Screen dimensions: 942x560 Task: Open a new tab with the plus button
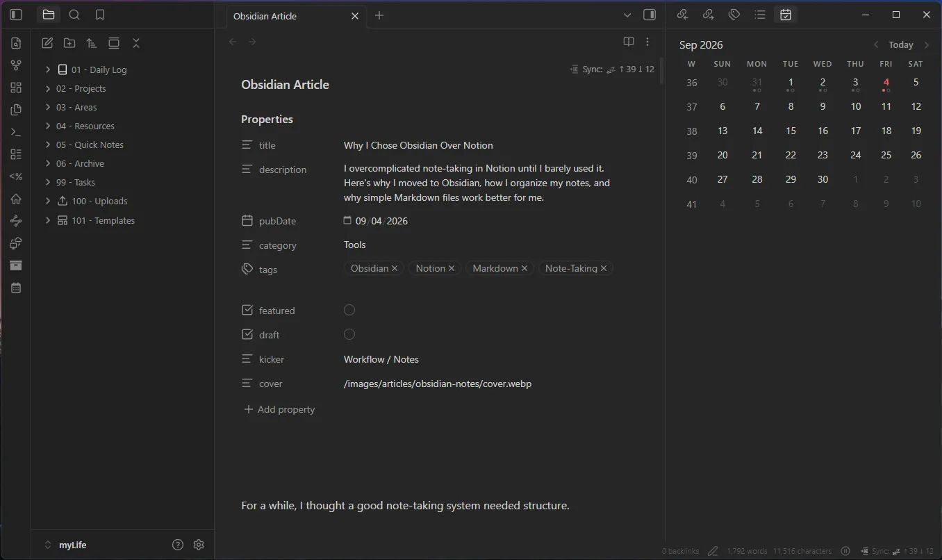pyautogui.click(x=379, y=15)
